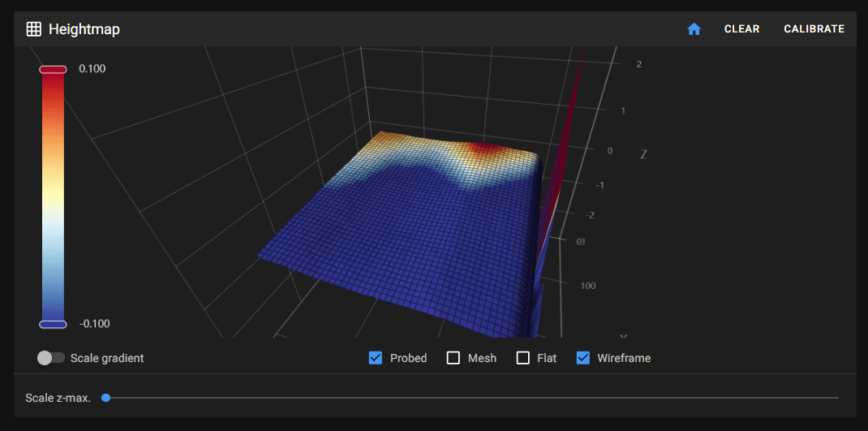Click the lower -0.100 gradient handle

(x=54, y=324)
